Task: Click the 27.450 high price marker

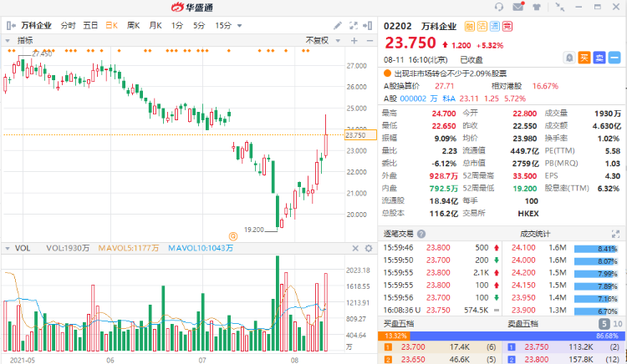Action: 42,53
